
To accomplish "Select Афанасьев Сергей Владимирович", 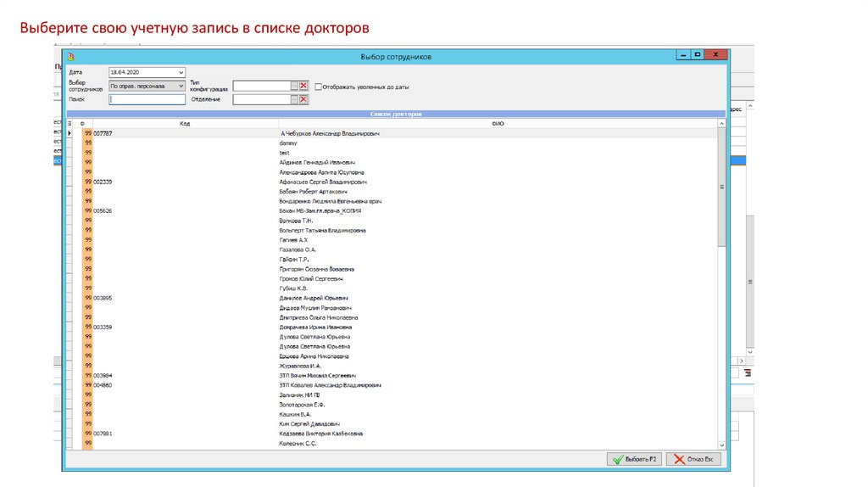I will [x=323, y=182].
